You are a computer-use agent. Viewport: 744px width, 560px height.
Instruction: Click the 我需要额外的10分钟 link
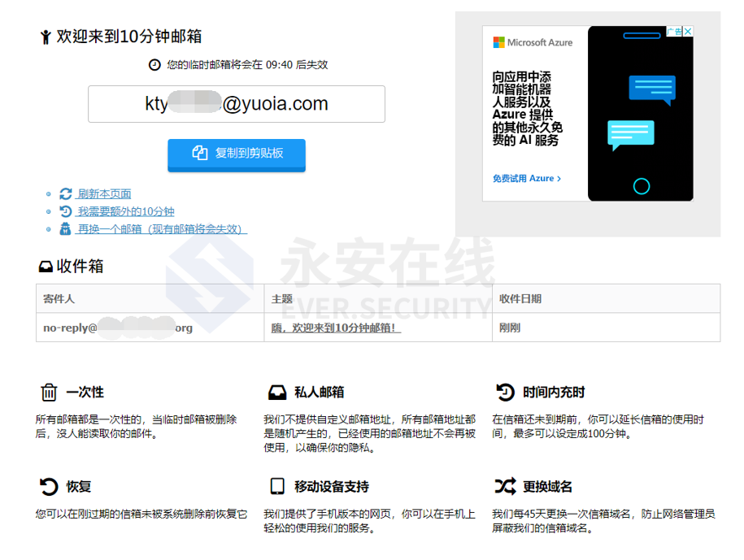[x=126, y=211]
